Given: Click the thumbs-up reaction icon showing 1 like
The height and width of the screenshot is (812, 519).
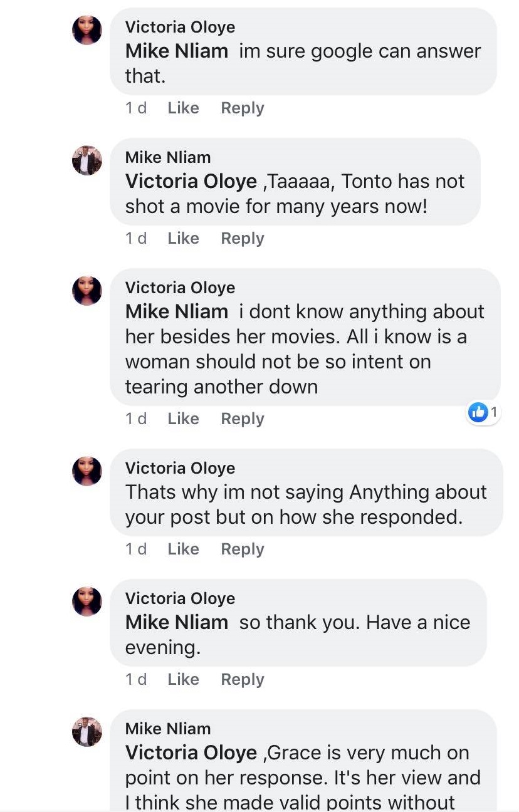Looking at the screenshot, I should point(478,412).
